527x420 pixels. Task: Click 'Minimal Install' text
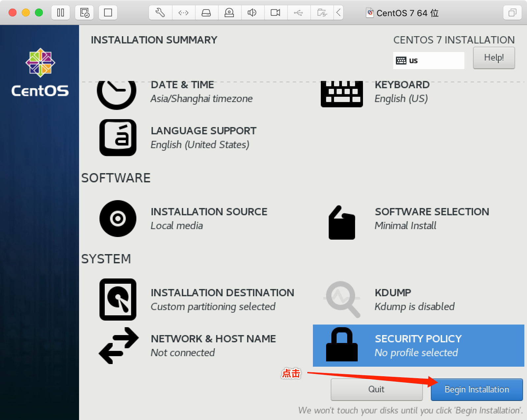(x=405, y=226)
